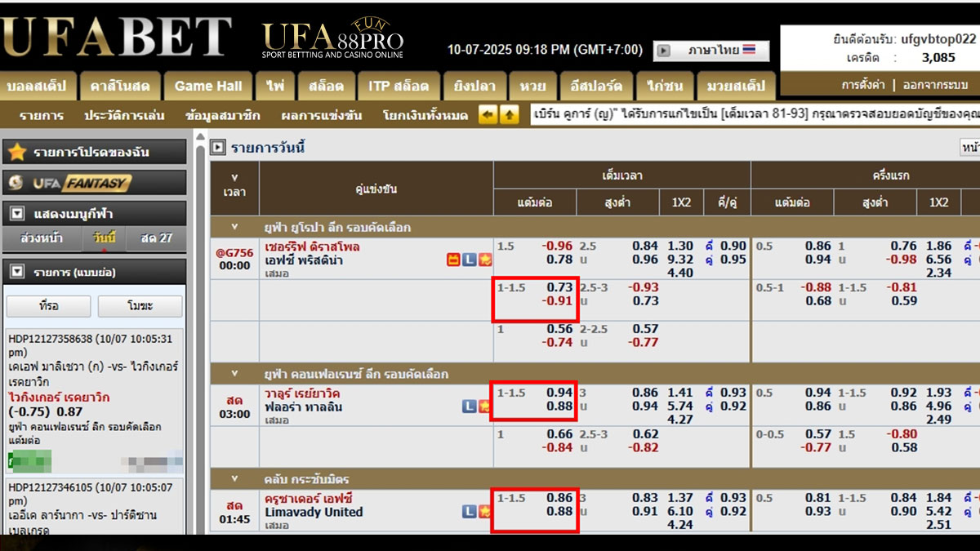The image size is (980, 551).
Task: Click the L icon on วาลูร์ เรย์ยาวิค row
Action: 469,407
